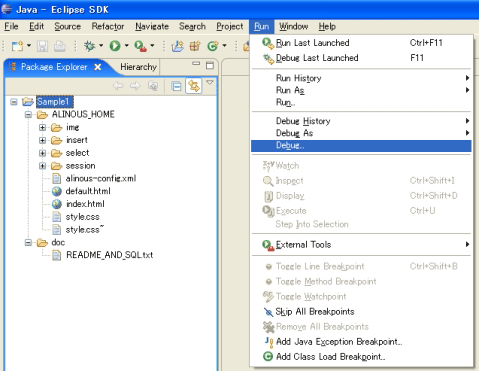Expand the img folder
Screen dimensions: 479x371
42,127
